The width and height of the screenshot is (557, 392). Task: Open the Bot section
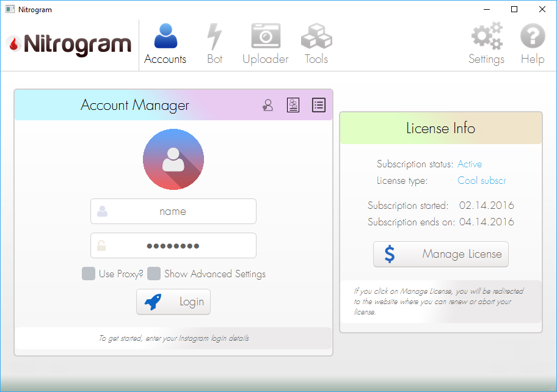(215, 43)
